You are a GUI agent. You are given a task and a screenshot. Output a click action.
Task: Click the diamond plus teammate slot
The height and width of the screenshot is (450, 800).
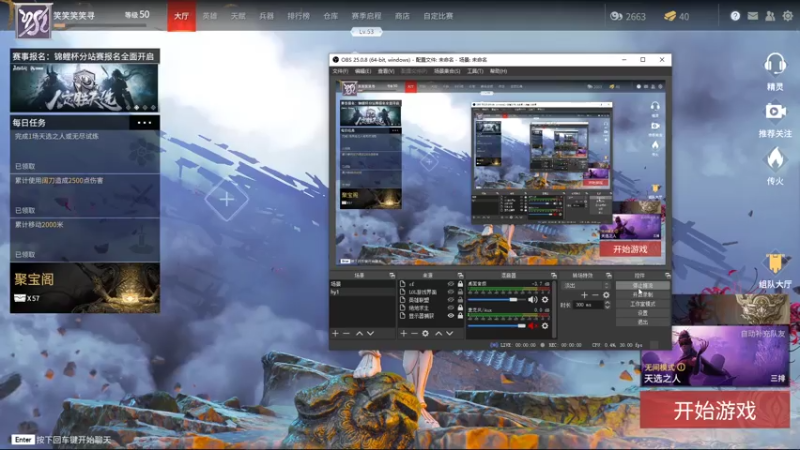[x=227, y=199]
